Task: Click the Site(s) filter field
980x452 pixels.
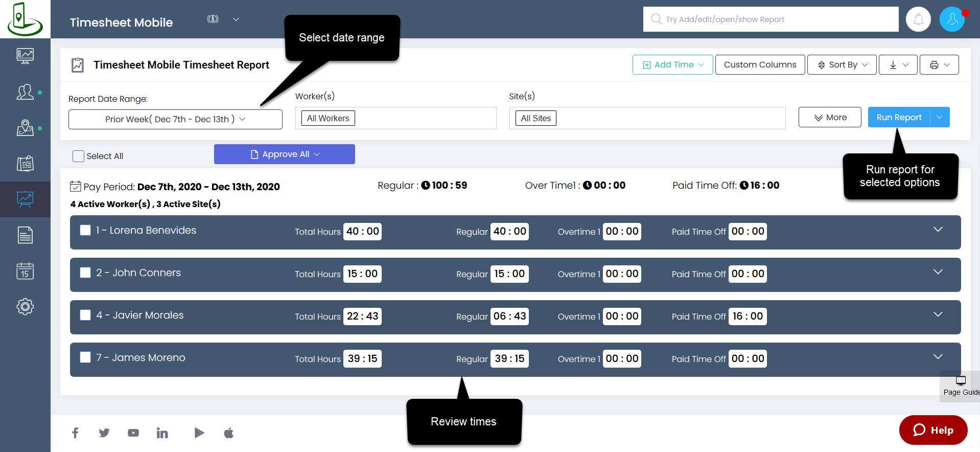Action: click(647, 118)
